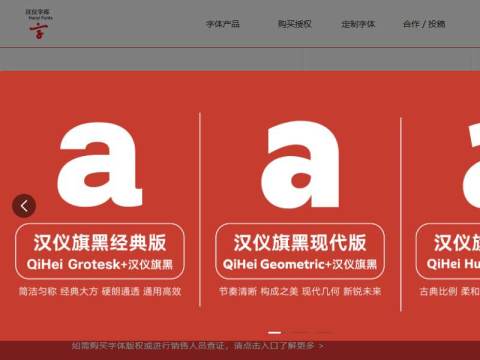Screen dimensions: 480x360
Task: Click the large 'a' above QiHei Geometric
Action: click(x=300, y=165)
